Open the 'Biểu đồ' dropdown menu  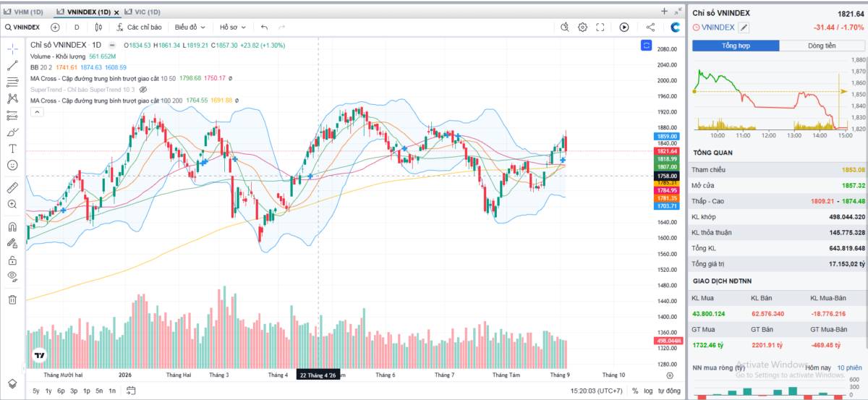pyautogui.click(x=190, y=27)
